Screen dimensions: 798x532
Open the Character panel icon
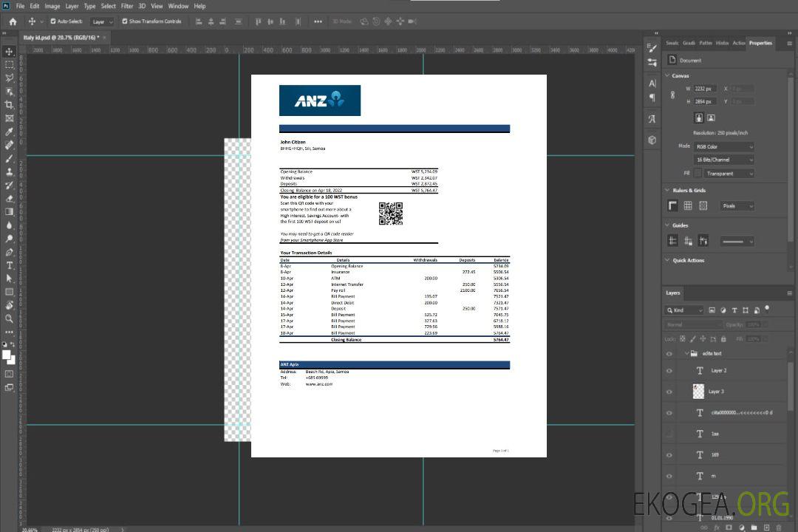(x=652, y=83)
